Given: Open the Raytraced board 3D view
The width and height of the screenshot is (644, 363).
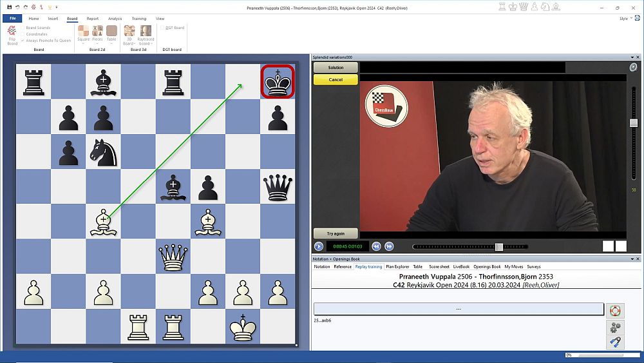Looking at the screenshot, I should 145,34.
